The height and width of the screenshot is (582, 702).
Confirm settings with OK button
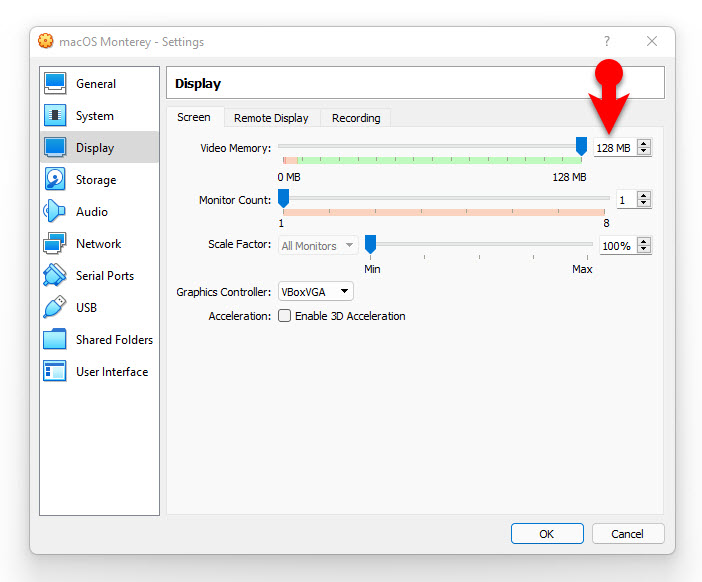click(547, 534)
